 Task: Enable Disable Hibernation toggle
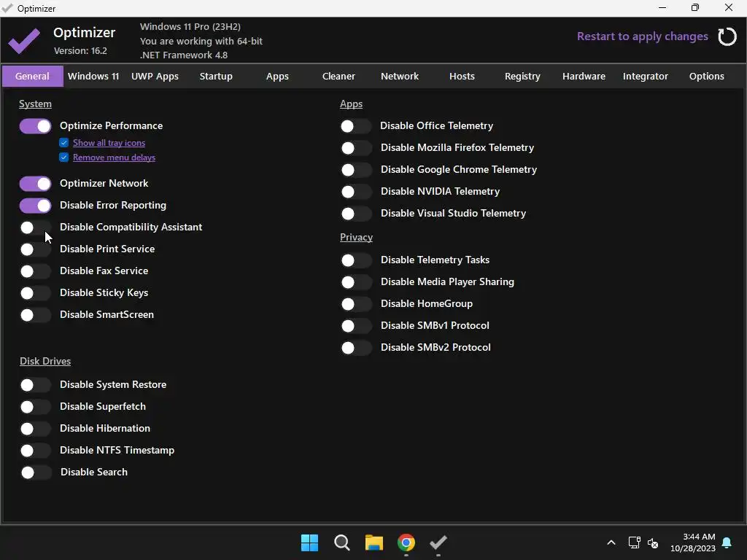[35, 429]
